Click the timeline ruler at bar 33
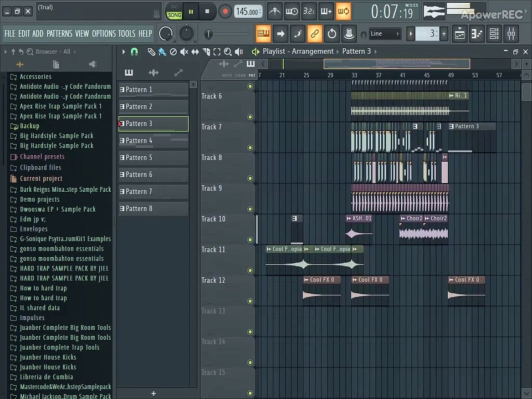Image resolution: width=532 pixels, height=399 pixels. click(354, 75)
